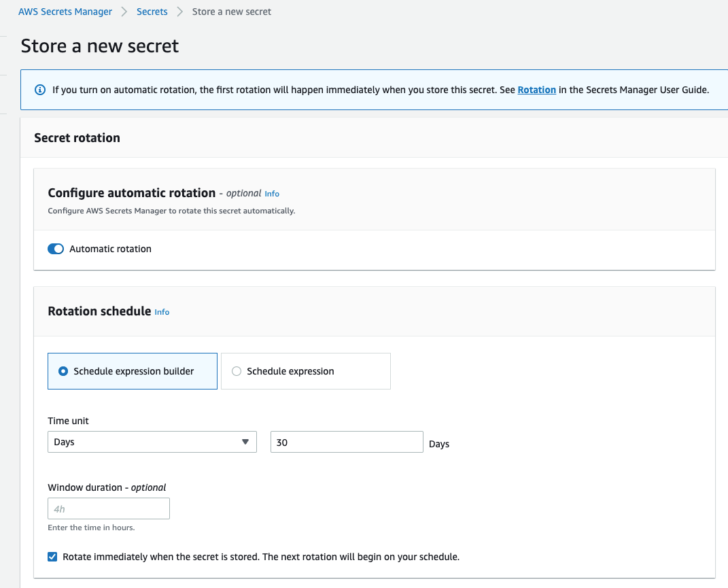
Task: Click the Window duration input field
Action: pyautogui.click(x=109, y=508)
